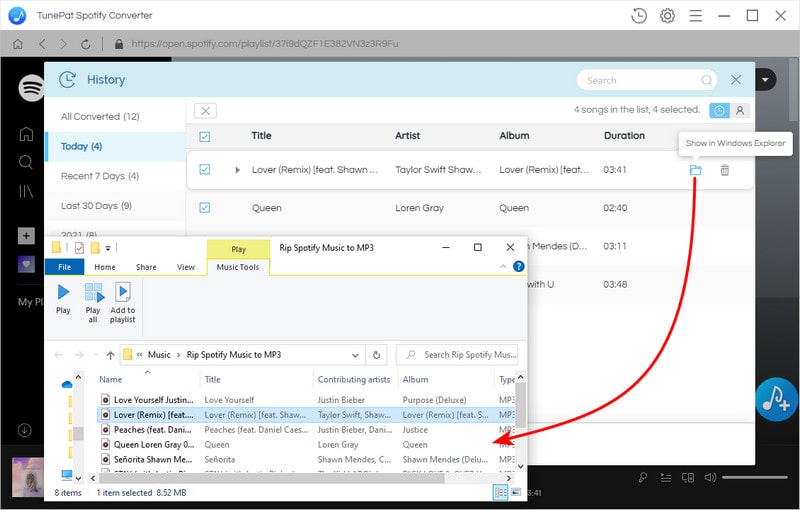Sort Explorer files by Contributing artists
This screenshot has width=800, height=510.
pos(354,379)
